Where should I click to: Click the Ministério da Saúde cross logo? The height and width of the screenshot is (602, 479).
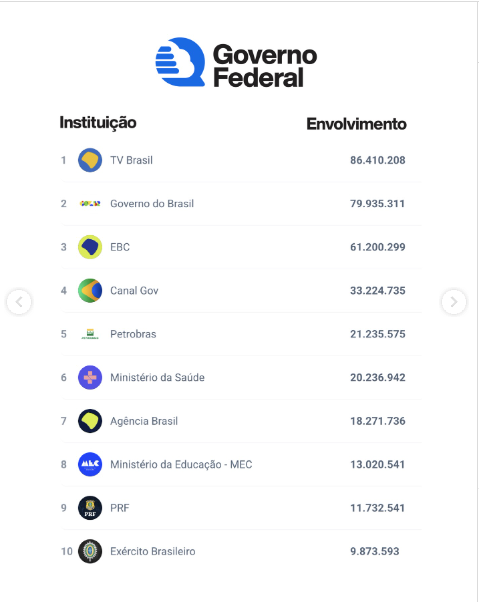coord(90,377)
